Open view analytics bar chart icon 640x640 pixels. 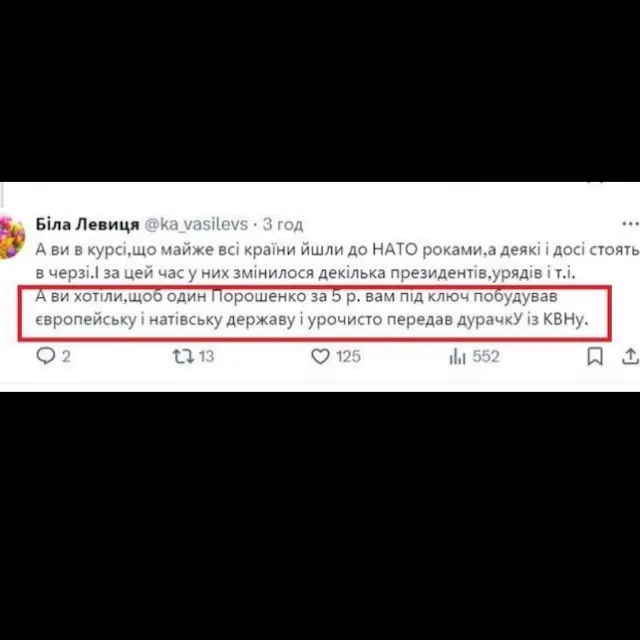[x=457, y=357]
